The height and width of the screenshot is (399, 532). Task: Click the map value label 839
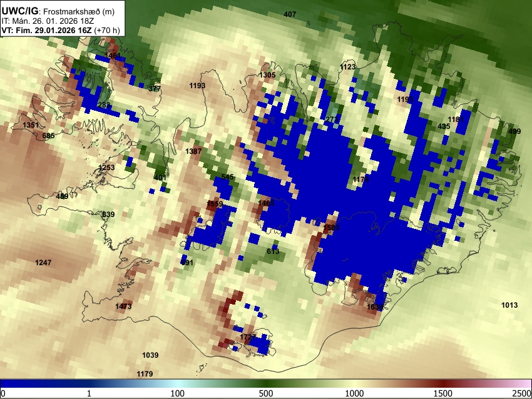click(x=108, y=215)
